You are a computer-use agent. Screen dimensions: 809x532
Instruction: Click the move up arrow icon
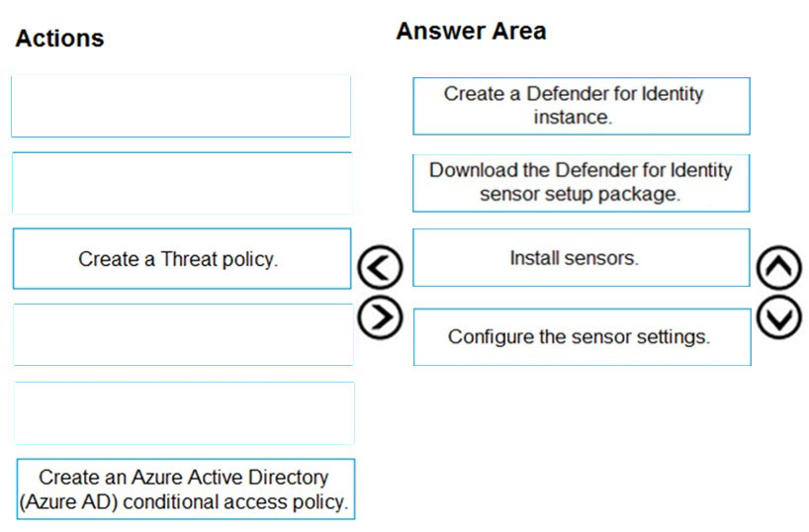point(779,267)
